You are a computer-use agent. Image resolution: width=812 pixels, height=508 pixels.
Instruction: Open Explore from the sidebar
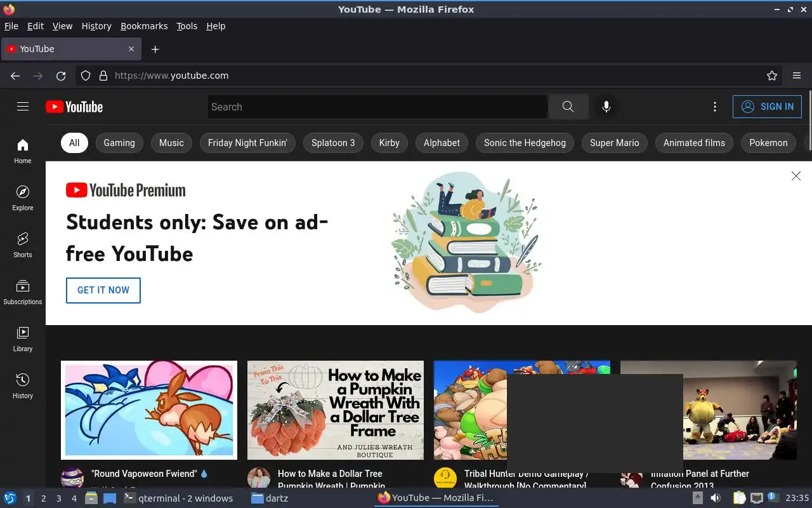[x=23, y=198]
